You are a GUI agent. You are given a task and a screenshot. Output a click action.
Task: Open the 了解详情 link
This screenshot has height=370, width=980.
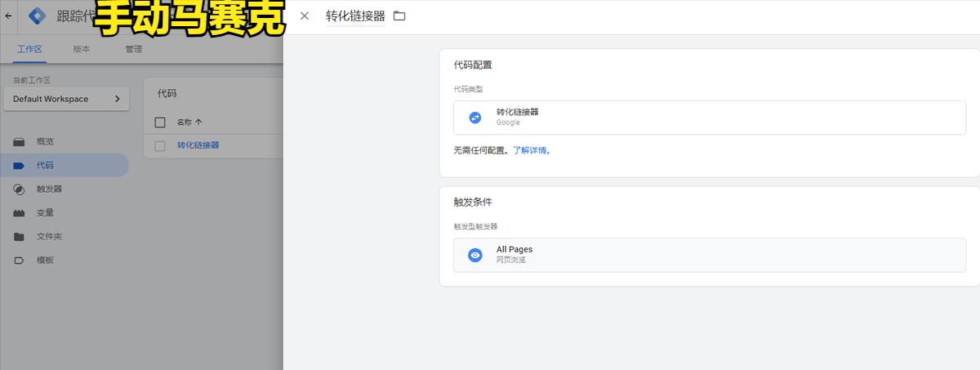point(532,151)
